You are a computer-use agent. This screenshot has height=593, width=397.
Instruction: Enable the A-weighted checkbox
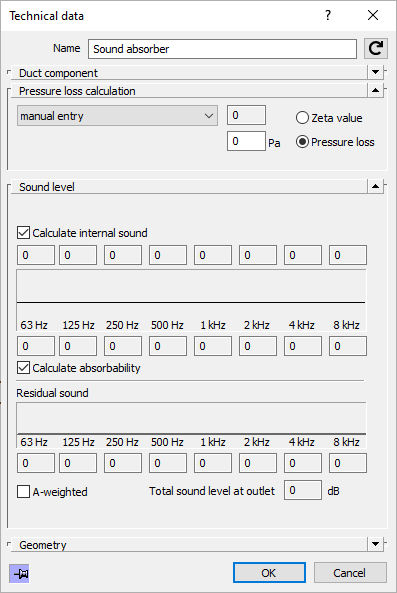click(23, 492)
